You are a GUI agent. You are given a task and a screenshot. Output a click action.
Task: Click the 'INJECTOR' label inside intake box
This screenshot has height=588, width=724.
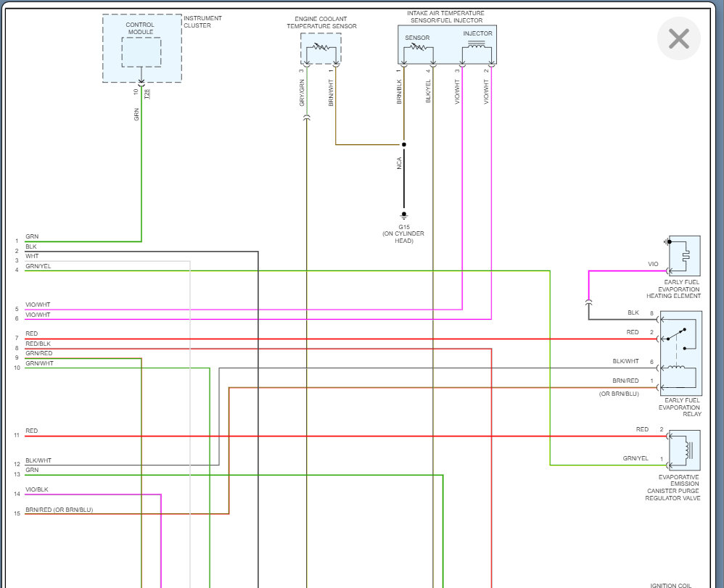coord(478,33)
